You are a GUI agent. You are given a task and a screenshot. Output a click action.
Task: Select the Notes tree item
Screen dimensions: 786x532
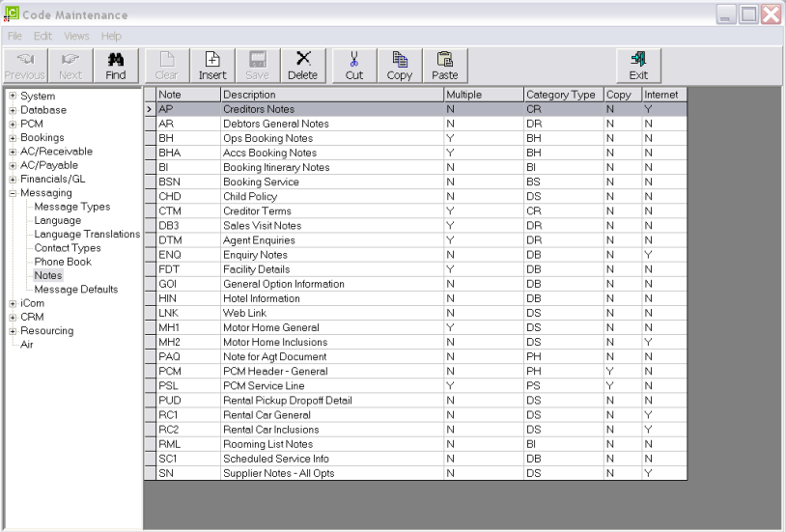coord(48,275)
